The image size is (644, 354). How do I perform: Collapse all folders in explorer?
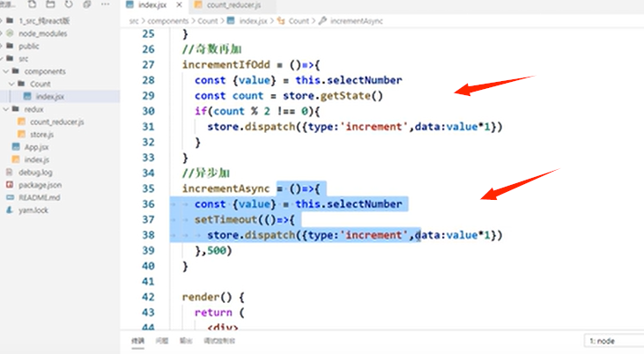(86, 4)
